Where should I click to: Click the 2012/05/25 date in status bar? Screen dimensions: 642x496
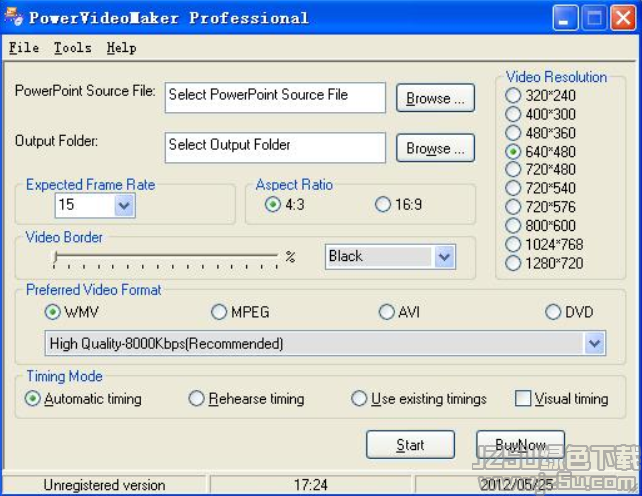(517, 485)
